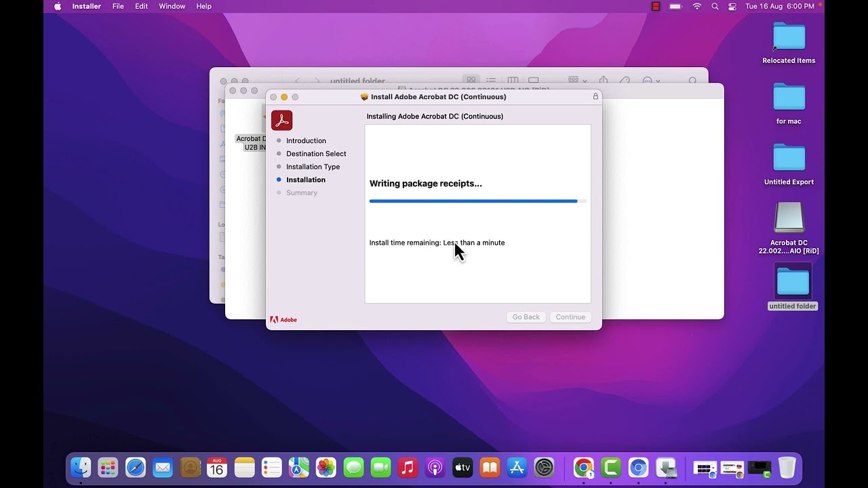
Task: Open Camtasia from the Dock
Action: point(611,467)
